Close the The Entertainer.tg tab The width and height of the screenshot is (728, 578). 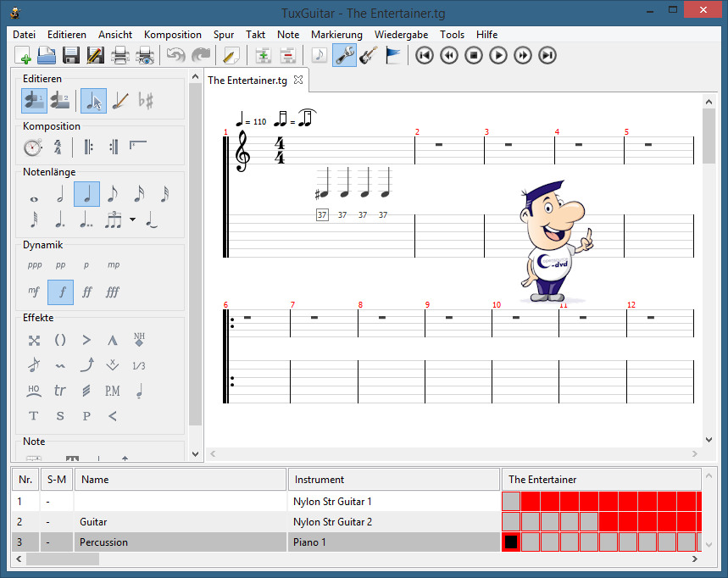(297, 81)
